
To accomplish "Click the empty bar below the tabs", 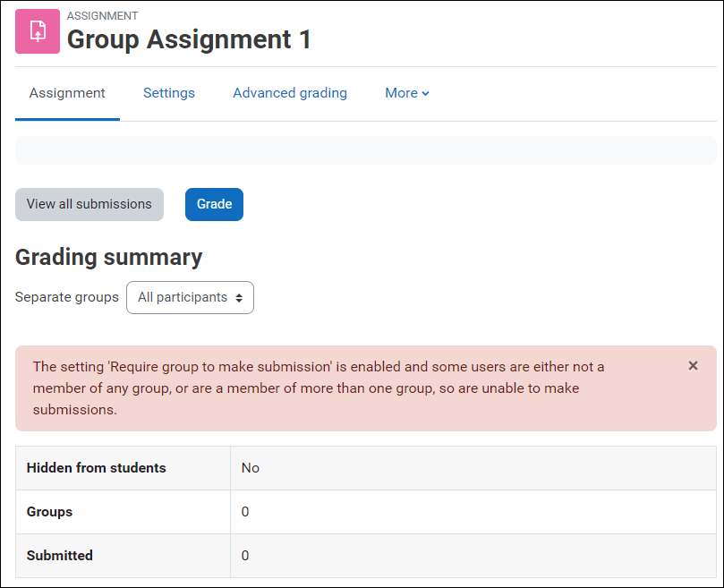I will coord(362,149).
